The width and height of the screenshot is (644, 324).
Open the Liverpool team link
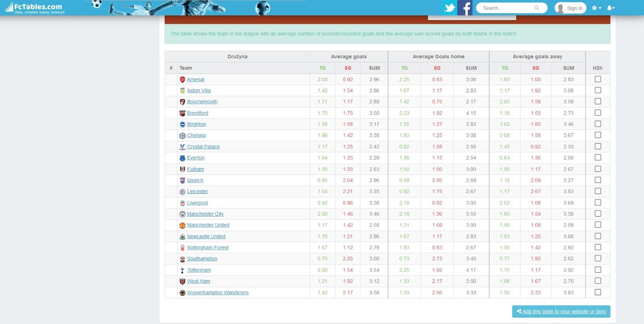click(197, 203)
